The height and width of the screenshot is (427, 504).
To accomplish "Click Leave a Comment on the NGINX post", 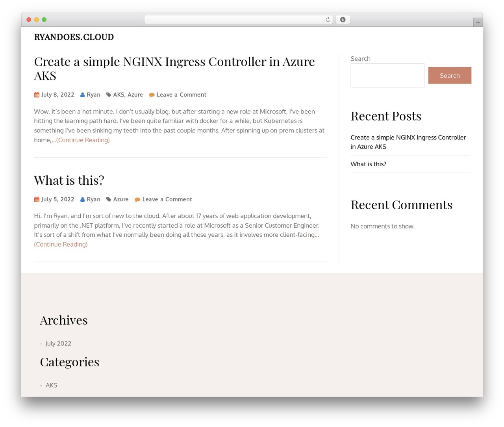I will pyautogui.click(x=182, y=95).
